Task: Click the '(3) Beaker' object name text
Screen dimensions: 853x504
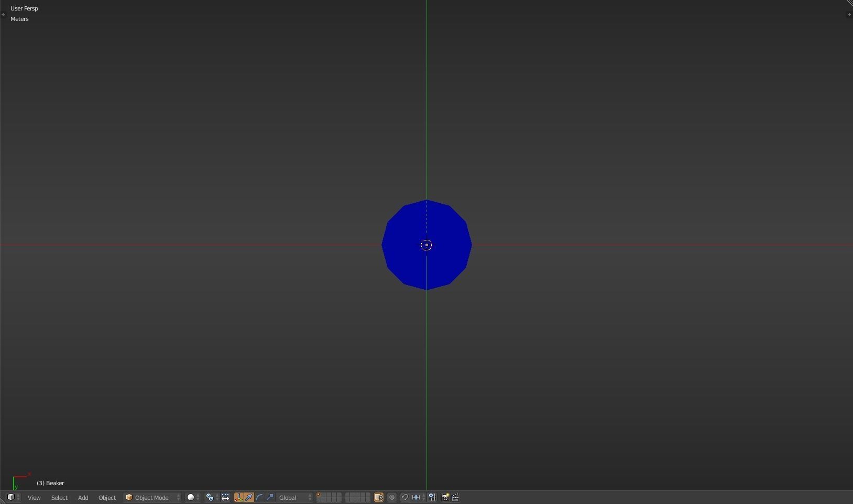Action: [x=50, y=483]
